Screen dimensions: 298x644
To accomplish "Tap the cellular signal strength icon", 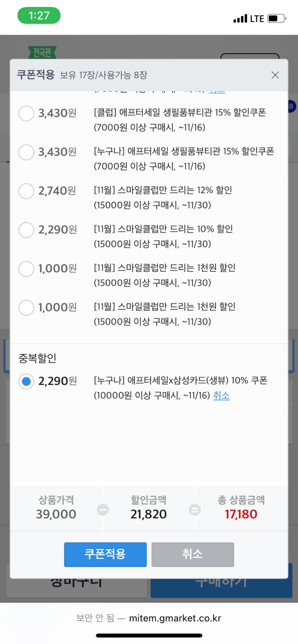I will pos(240,19).
